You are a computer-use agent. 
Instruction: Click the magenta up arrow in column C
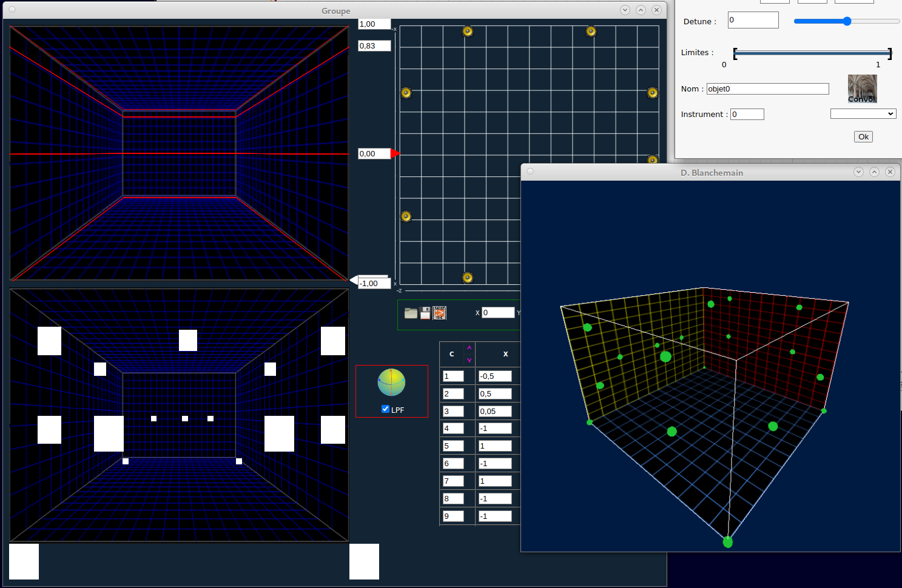pyautogui.click(x=469, y=347)
